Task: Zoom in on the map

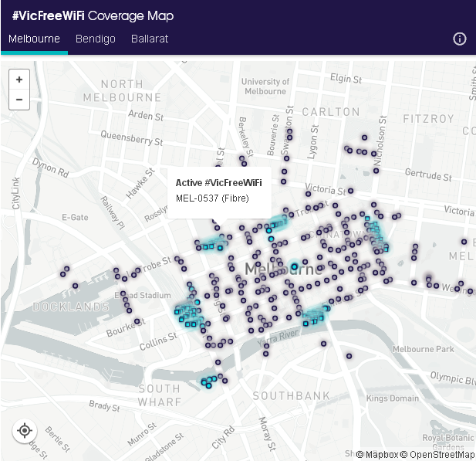Action: (19, 80)
